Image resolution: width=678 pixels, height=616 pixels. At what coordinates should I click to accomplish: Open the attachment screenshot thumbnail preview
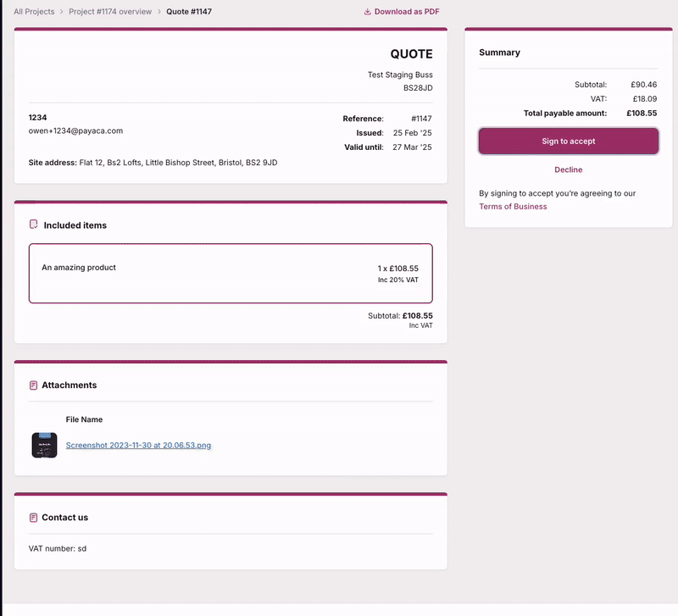[x=44, y=445]
